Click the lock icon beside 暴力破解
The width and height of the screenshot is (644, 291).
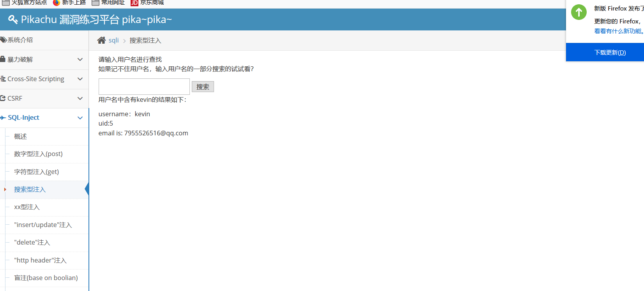3,59
